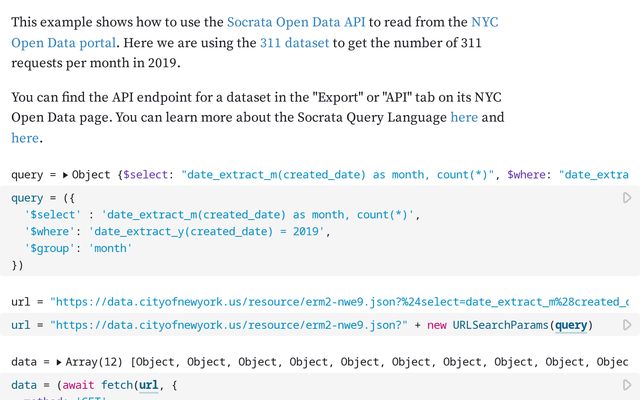
Task: Click the '$select' line in query code
Action: [220, 215]
